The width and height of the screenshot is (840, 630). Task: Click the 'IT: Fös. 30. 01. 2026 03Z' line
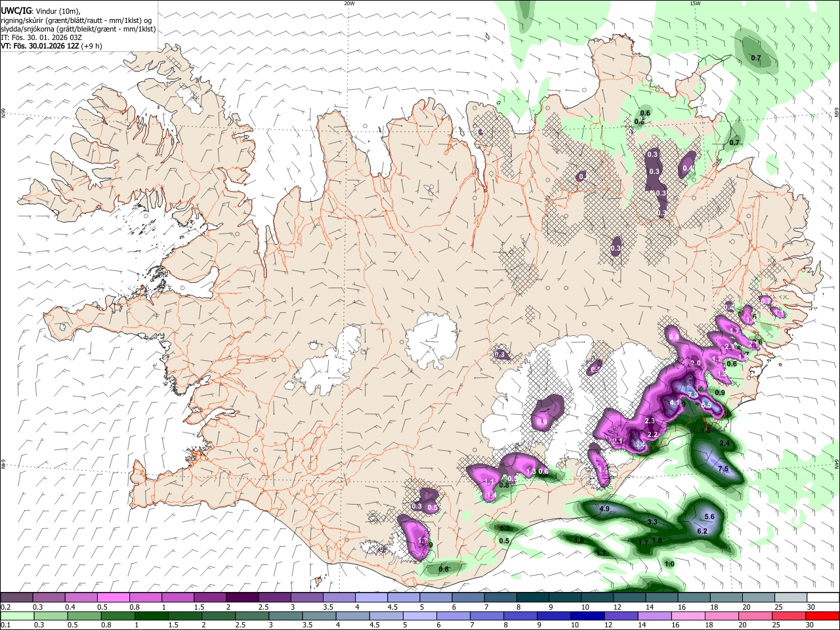point(41,37)
